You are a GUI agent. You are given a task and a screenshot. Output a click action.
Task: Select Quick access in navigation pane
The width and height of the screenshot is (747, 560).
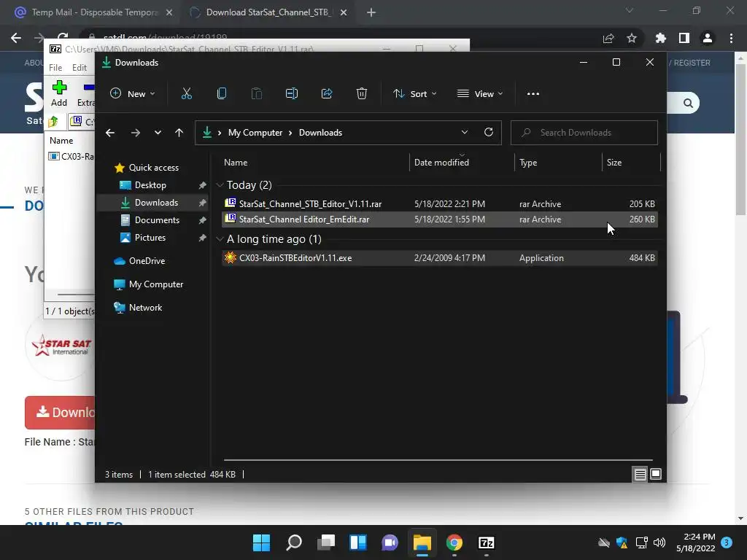[x=153, y=168]
